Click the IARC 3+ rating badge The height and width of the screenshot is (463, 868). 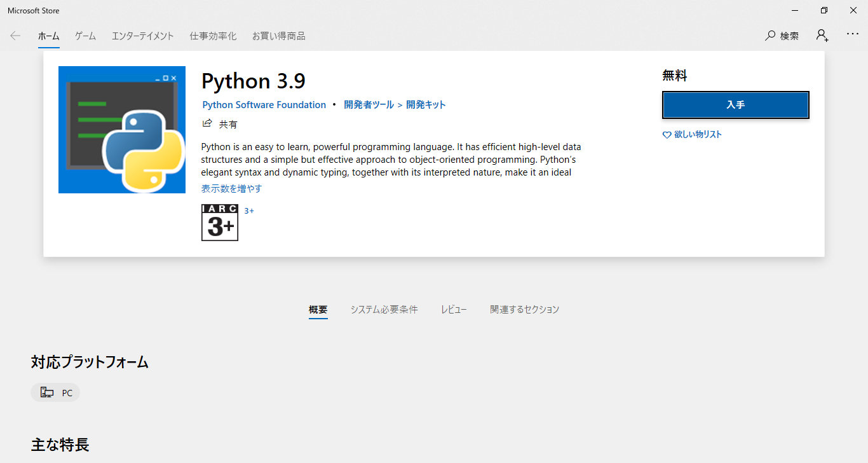[220, 223]
